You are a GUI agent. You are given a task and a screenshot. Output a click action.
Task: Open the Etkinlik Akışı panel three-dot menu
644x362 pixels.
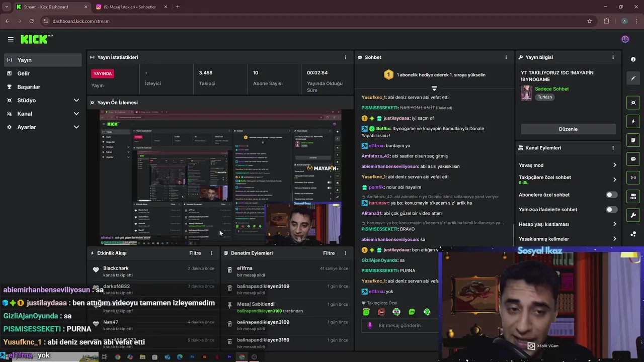(x=211, y=253)
